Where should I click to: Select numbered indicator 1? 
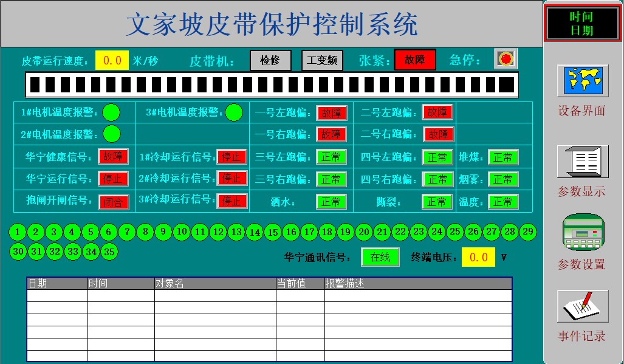click(x=18, y=232)
